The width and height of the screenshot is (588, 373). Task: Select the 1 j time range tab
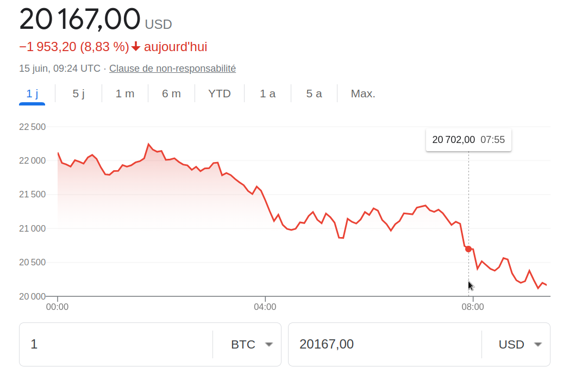pos(32,94)
